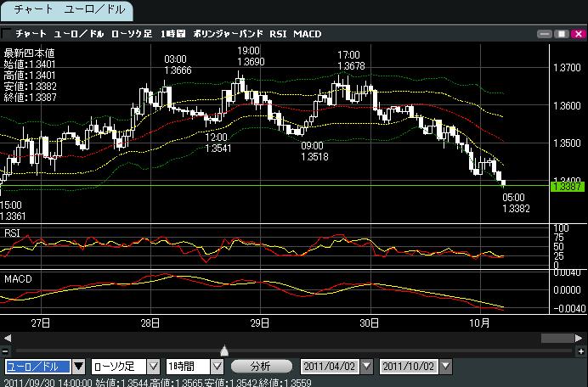Click the 分析 analysis button

pyautogui.click(x=261, y=367)
